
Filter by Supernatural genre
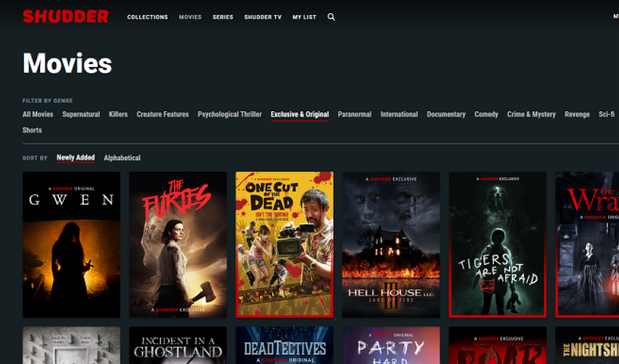tap(81, 114)
